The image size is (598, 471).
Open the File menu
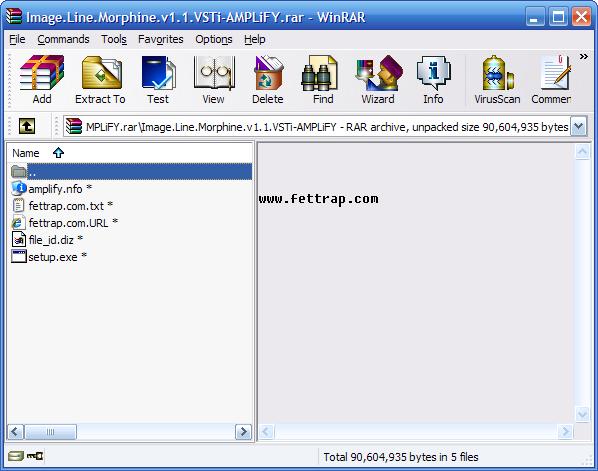tap(17, 39)
